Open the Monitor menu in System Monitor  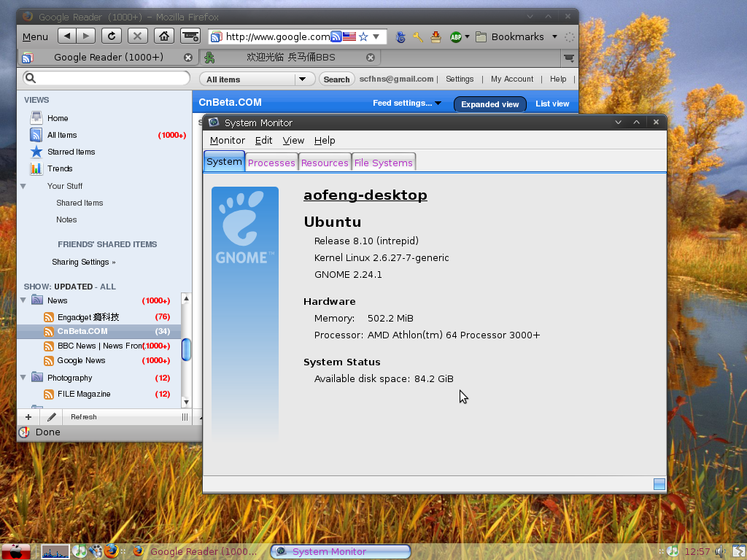pos(228,141)
